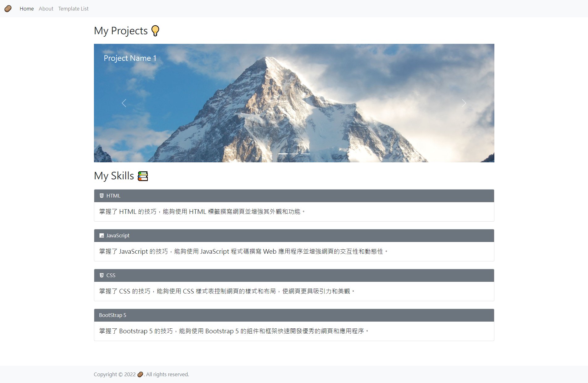Click the CSS3 icon in CSS card header
Viewport: 588px width, 383px height.
click(102, 275)
